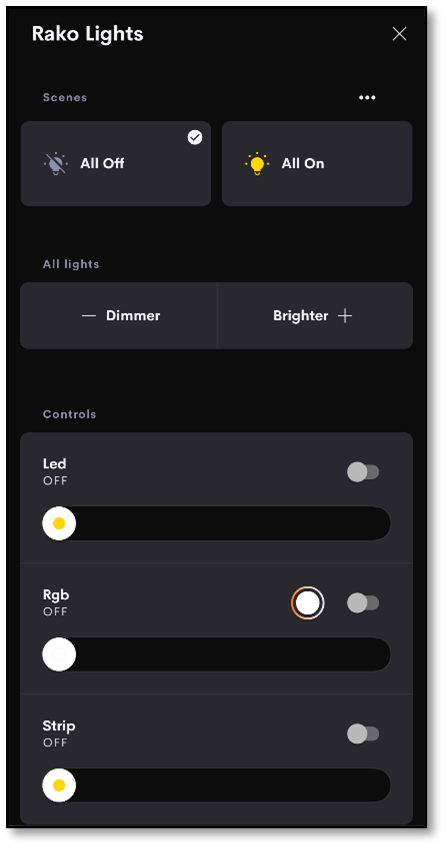
Task: Click the plus icon beside Brighter
Action: click(x=344, y=316)
